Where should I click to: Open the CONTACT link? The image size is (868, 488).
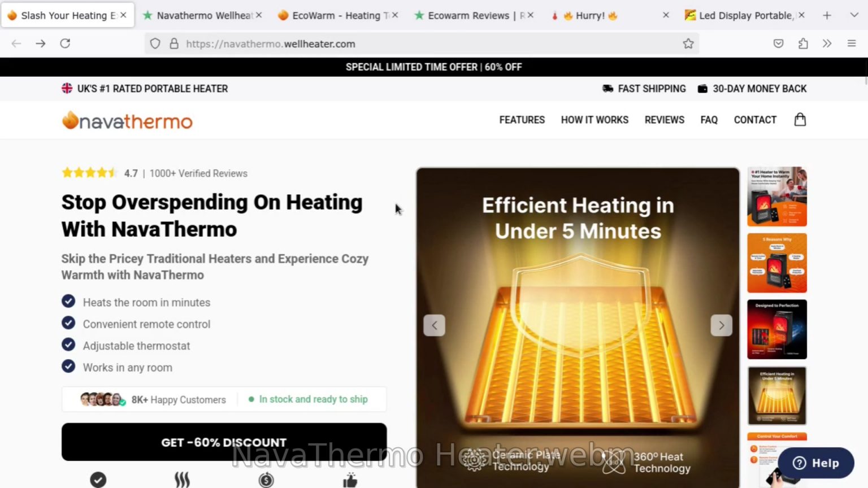(x=755, y=120)
